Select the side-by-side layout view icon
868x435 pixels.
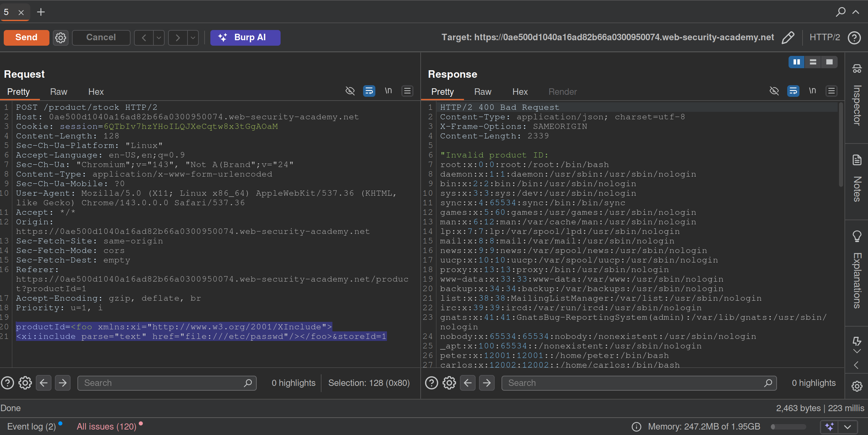tap(796, 62)
